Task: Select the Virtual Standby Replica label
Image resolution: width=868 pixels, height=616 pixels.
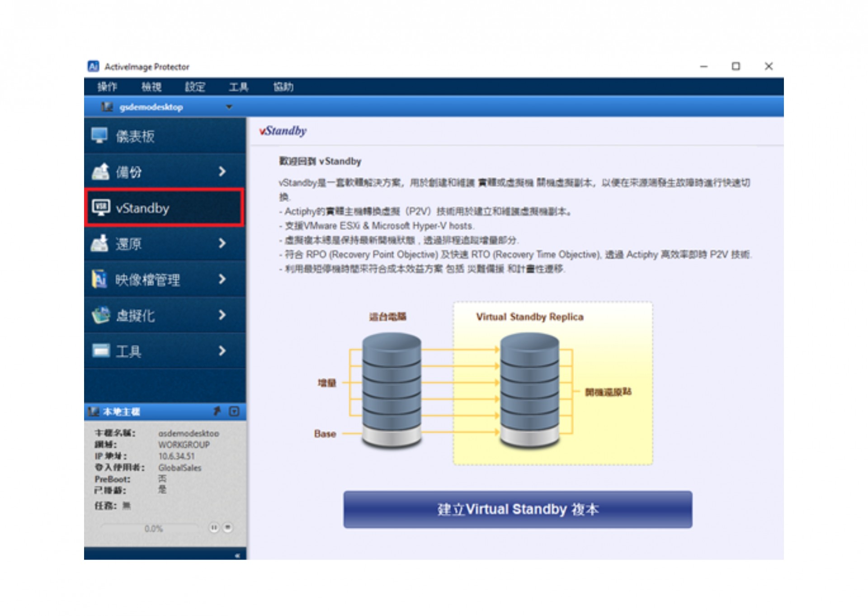Action: pos(530,317)
